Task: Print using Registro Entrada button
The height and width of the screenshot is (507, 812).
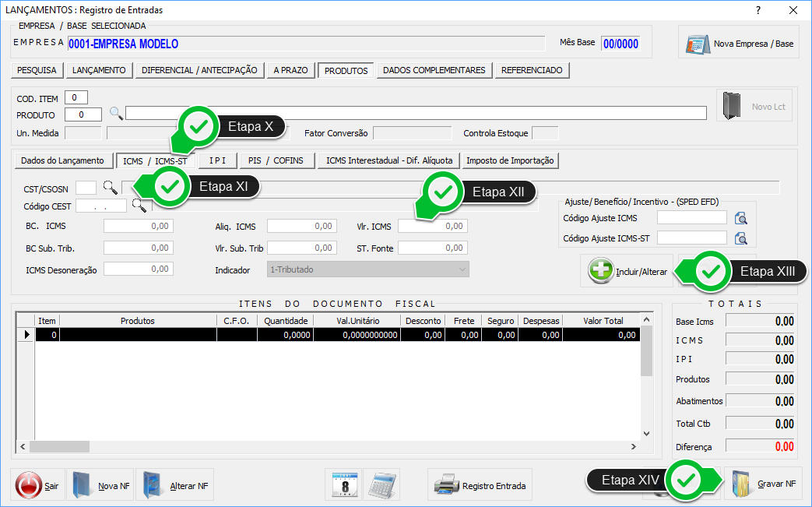Action: tap(480, 485)
